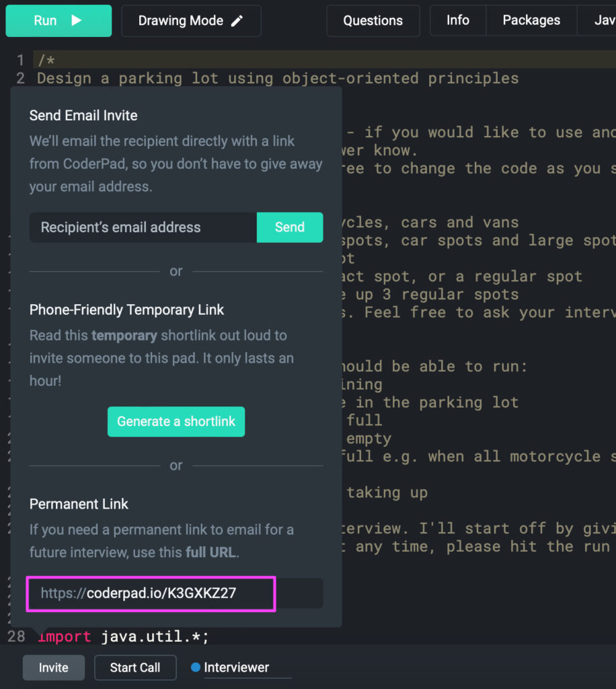
Task: Switch to the Info tab
Action: (458, 20)
